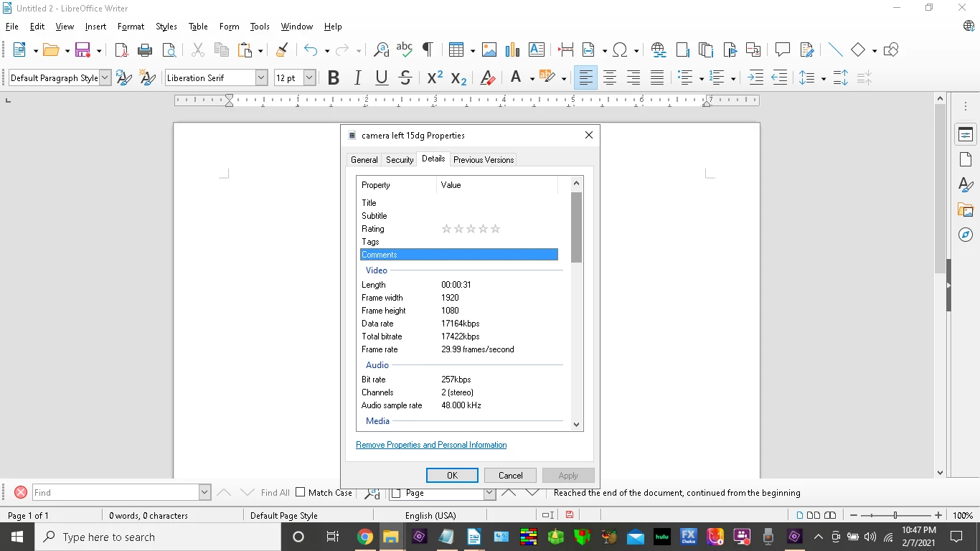The height and width of the screenshot is (551, 980).
Task: Open the Liberation Serif font name dropdown
Action: pos(261,77)
